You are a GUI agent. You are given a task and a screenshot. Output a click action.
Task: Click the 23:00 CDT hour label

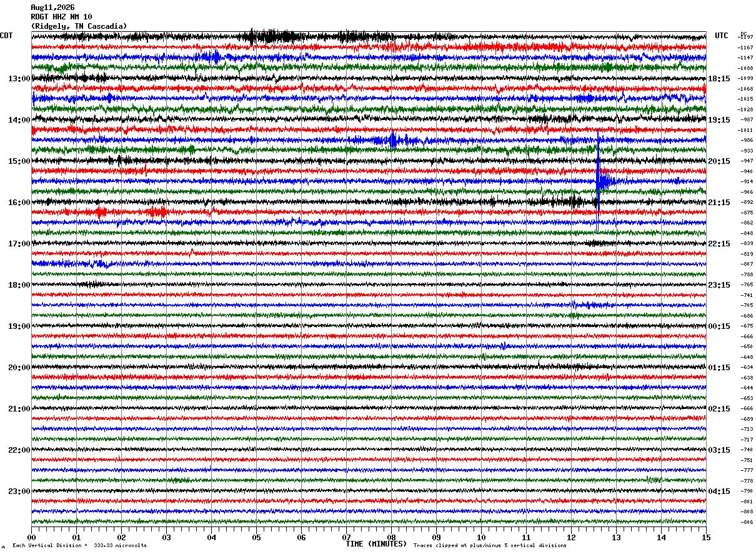point(19,491)
